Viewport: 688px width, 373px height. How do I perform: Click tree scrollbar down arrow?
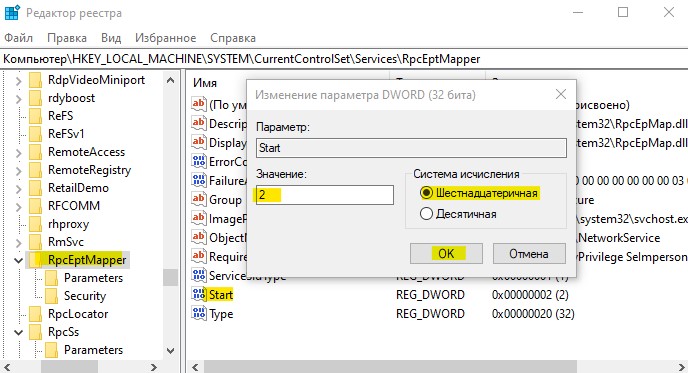(170, 351)
